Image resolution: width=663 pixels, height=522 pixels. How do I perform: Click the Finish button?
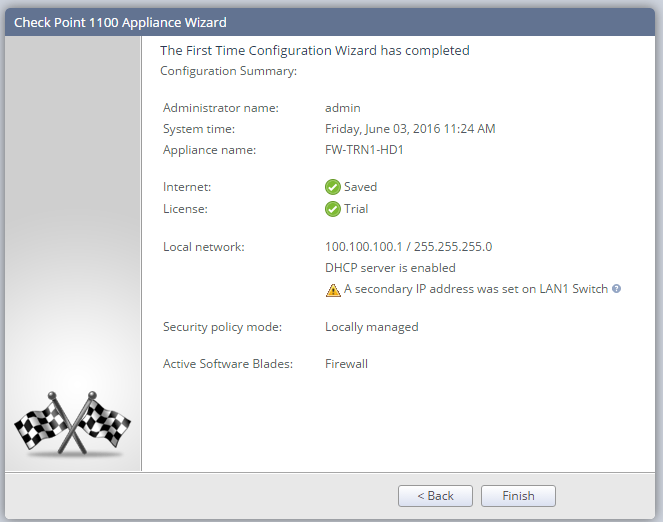(x=518, y=495)
